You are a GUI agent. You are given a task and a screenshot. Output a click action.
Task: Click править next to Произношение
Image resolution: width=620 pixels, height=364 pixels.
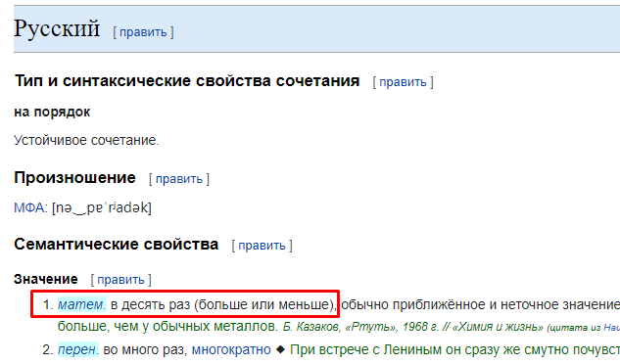click(x=178, y=179)
